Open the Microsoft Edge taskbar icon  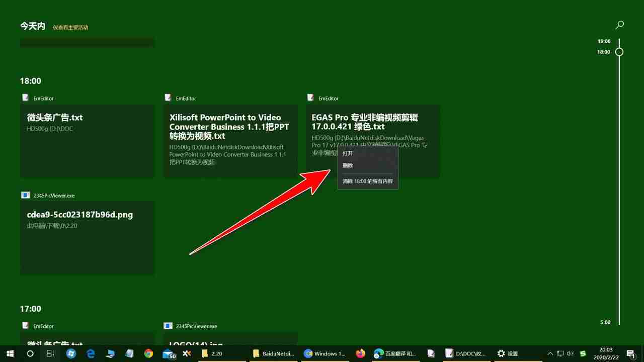[x=91, y=353]
